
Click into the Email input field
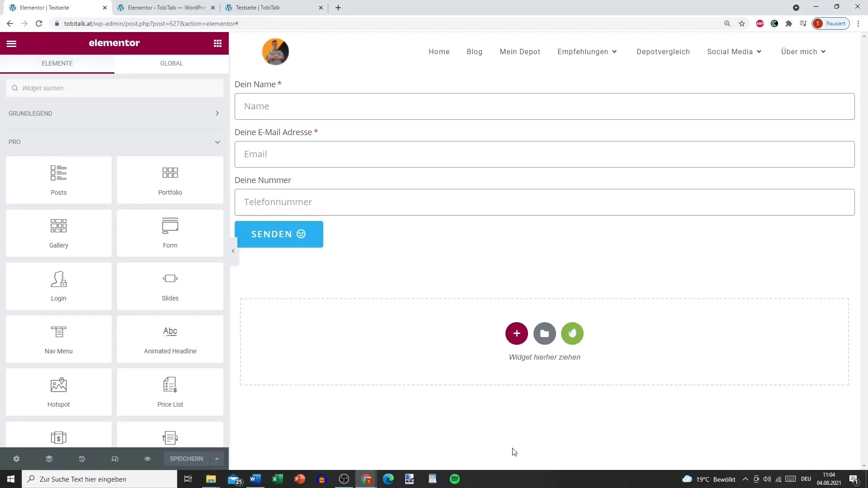pos(544,154)
